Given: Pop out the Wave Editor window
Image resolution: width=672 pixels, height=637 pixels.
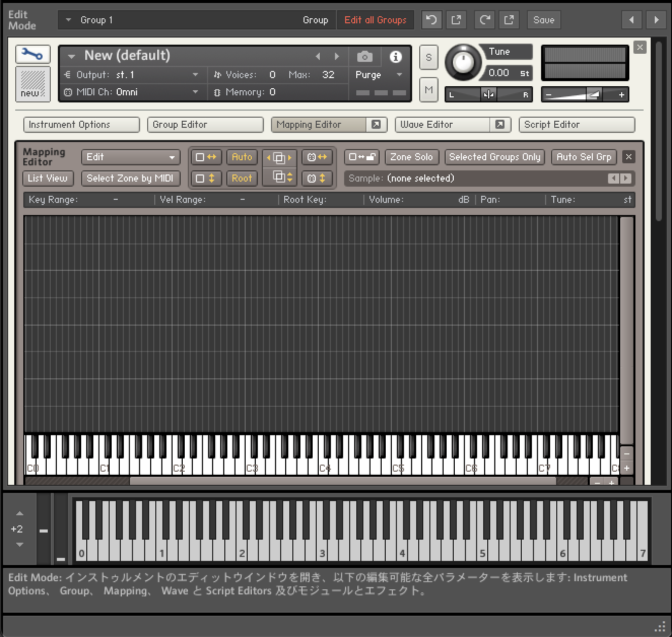Looking at the screenshot, I should click(500, 124).
